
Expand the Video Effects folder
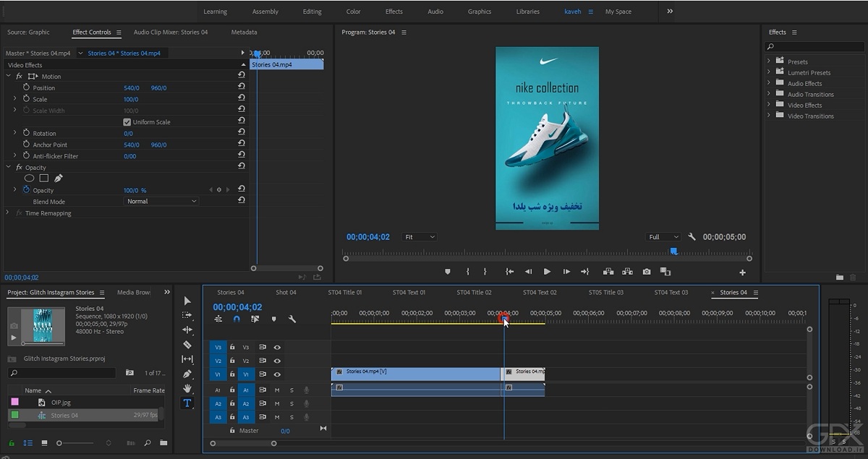tap(768, 106)
